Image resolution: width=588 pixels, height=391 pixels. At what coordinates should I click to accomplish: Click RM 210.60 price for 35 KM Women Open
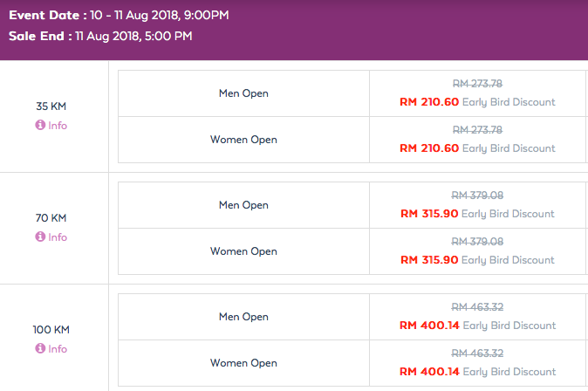click(429, 148)
